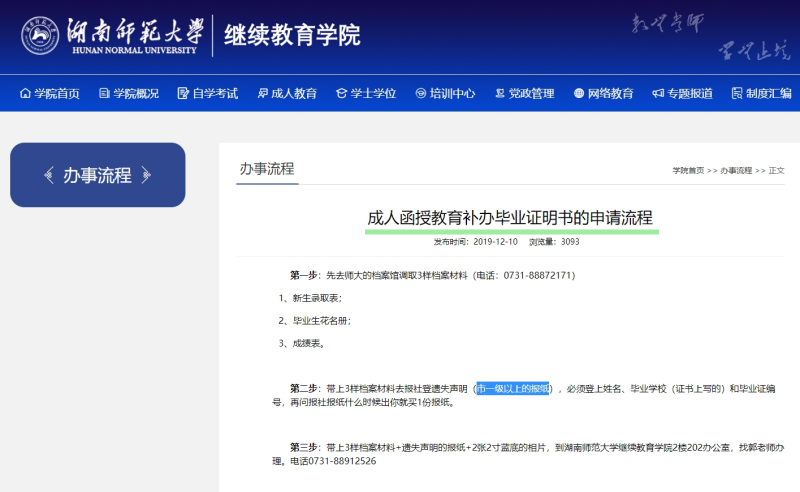The height and width of the screenshot is (492, 800).
Task: Click the megaphone icon beside 专题报道
Action: pyautogui.click(x=658, y=93)
